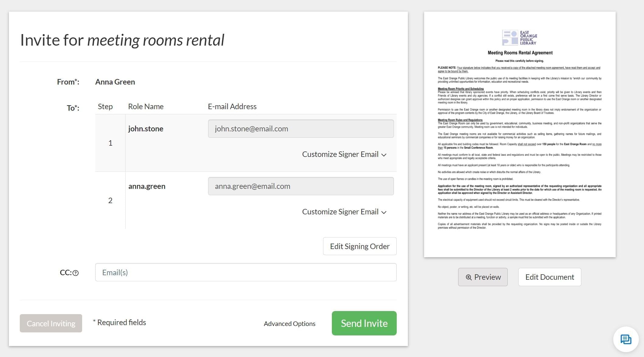Click the john.stone@email.com address field
The image size is (644, 357).
click(301, 129)
